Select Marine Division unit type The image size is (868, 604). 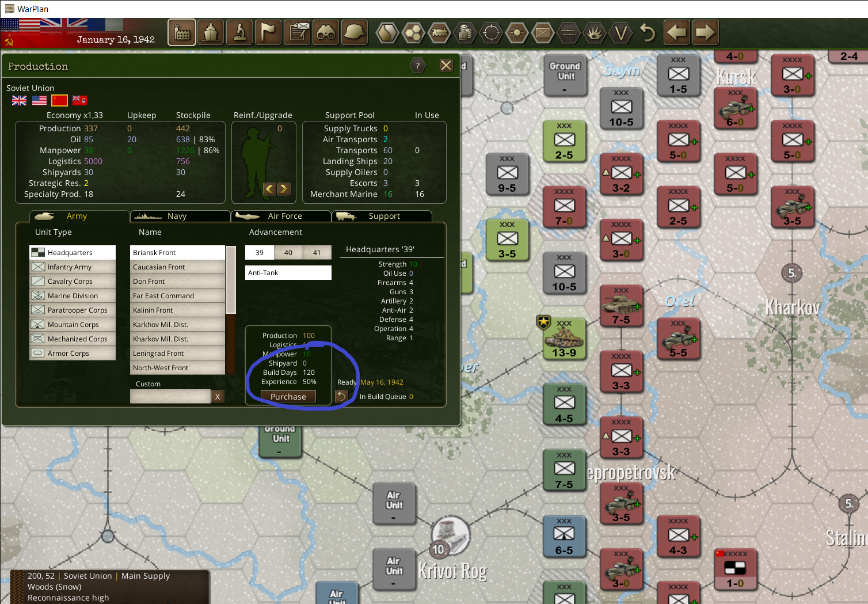tap(73, 295)
